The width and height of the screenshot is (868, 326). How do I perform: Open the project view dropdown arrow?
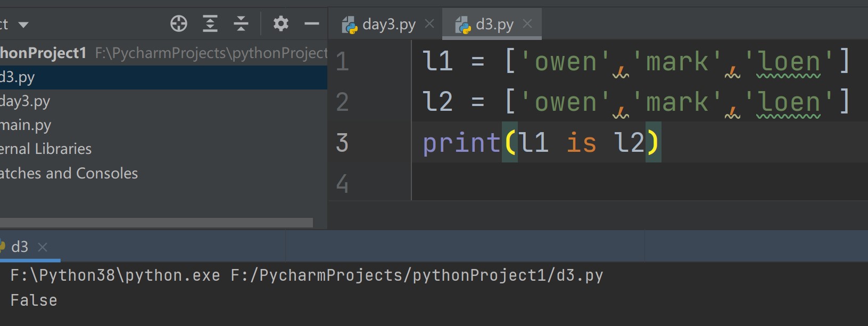[23, 25]
